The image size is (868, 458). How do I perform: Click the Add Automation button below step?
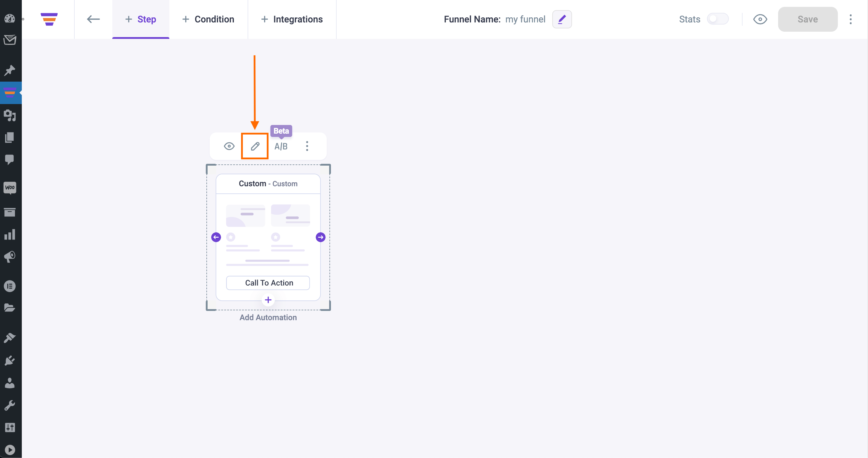pyautogui.click(x=268, y=317)
